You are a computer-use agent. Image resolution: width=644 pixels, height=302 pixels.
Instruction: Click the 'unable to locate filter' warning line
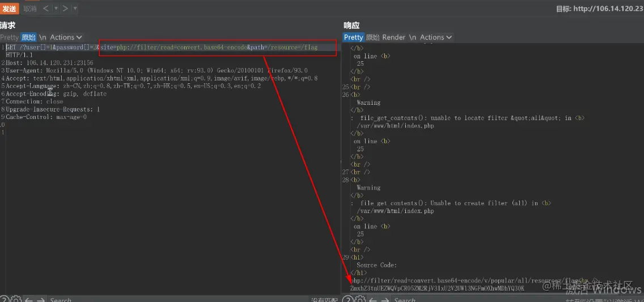point(467,118)
